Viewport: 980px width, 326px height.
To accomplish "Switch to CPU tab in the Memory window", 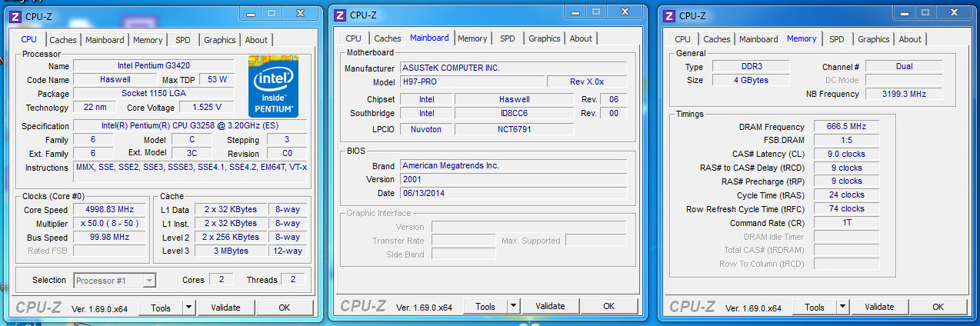I will pyautogui.click(x=682, y=39).
